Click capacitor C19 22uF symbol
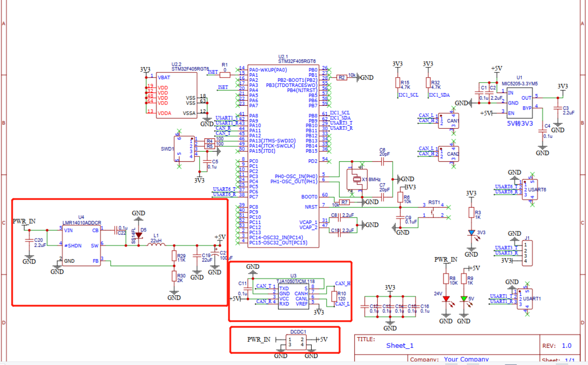The image size is (588, 365). pos(197,256)
